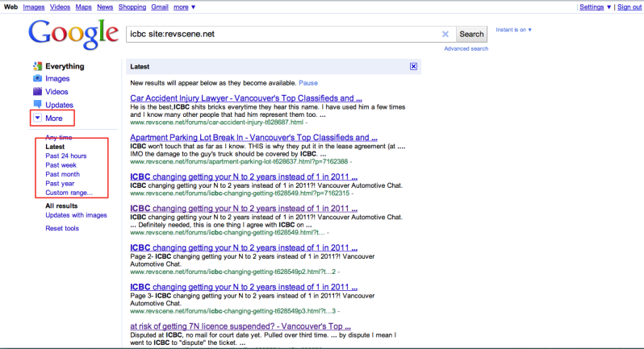
Task: Open the Custom range date filter
Action: click(x=69, y=193)
